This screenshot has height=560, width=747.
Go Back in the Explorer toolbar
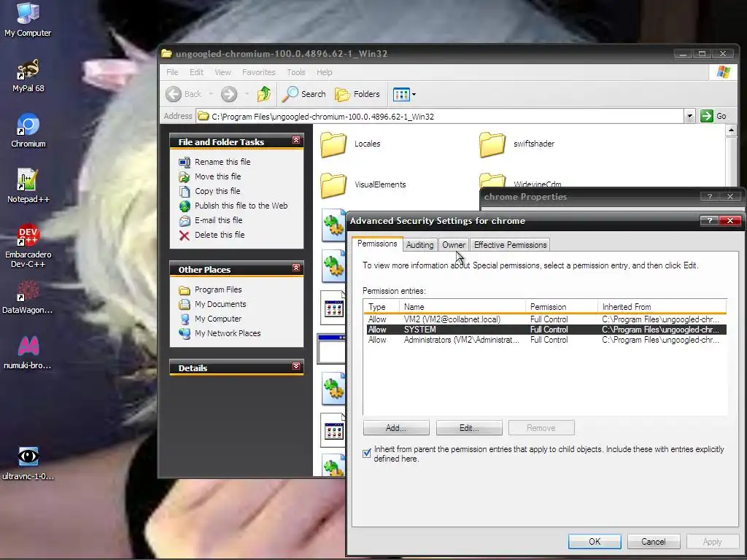184,94
